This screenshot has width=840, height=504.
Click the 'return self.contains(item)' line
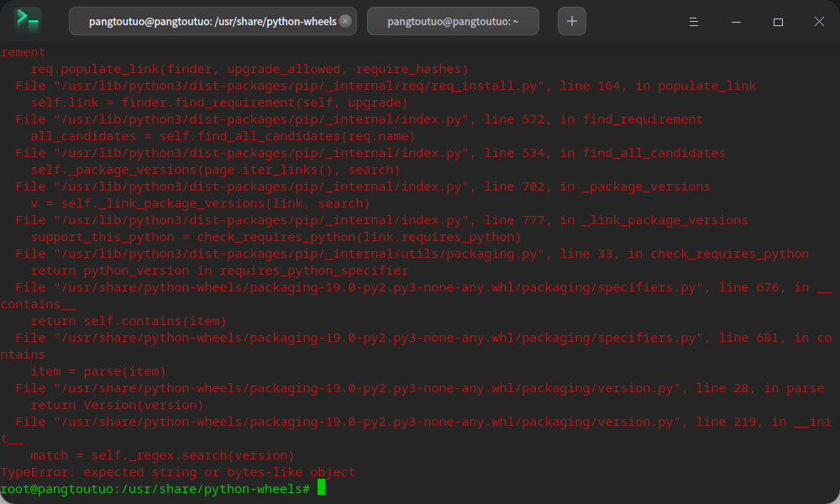pos(129,321)
